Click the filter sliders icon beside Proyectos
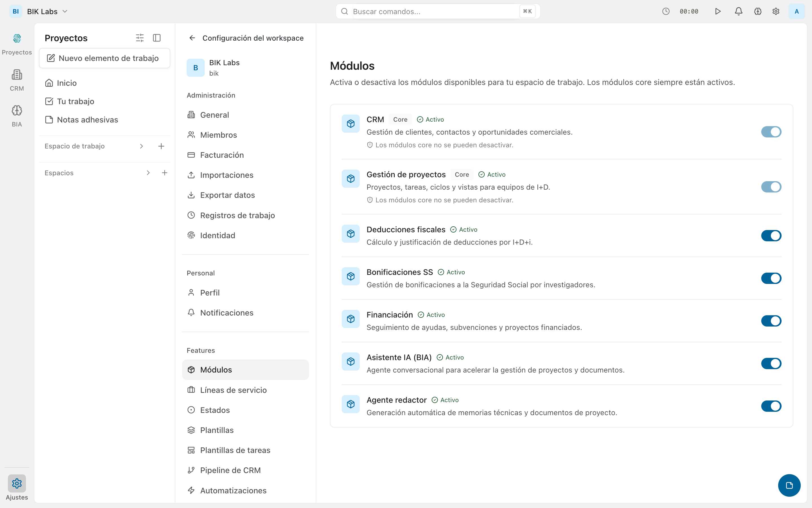 pyautogui.click(x=140, y=38)
